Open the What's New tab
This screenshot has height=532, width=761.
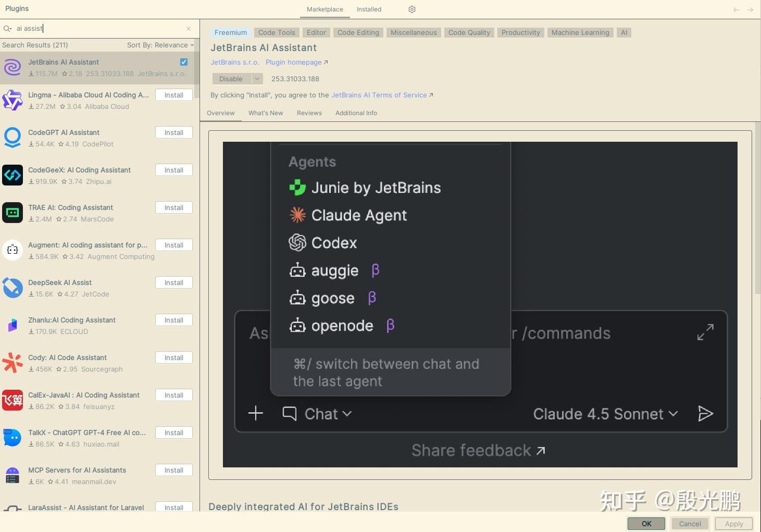(266, 113)
